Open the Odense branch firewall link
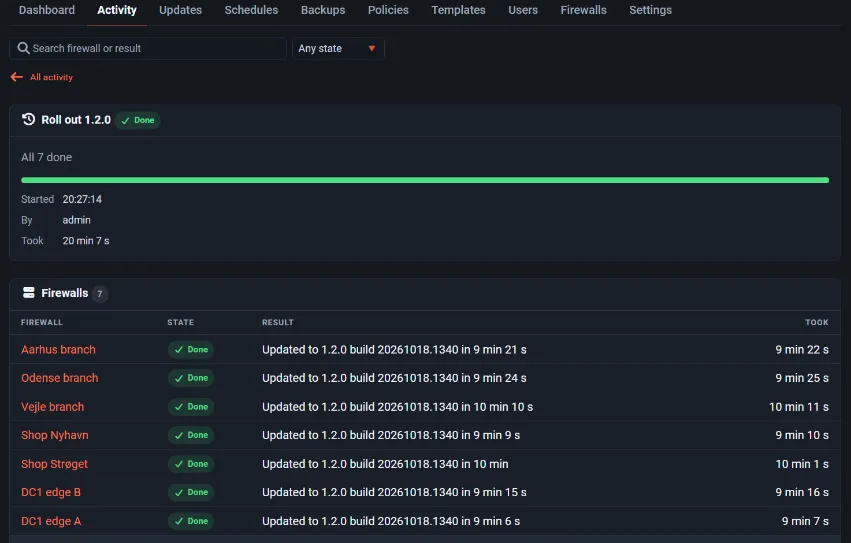851x543 pixels. click(x=60, y=378)
